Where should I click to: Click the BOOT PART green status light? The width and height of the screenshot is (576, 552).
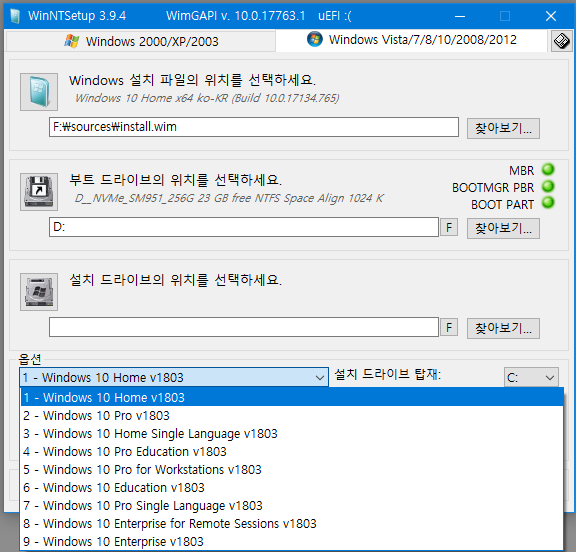(x=548, y=203)
